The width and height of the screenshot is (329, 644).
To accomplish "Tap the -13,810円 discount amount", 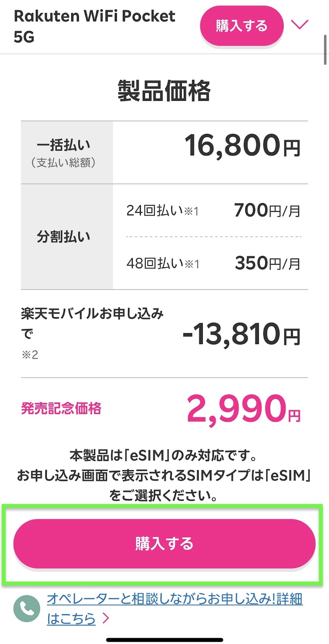I will [x=242, y=335].
